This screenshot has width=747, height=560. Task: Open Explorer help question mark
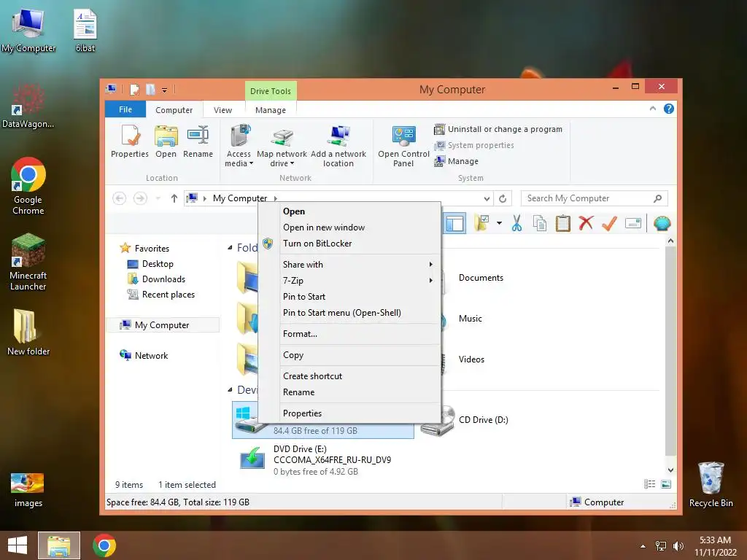pyautogui.click(x=669, y=109)
